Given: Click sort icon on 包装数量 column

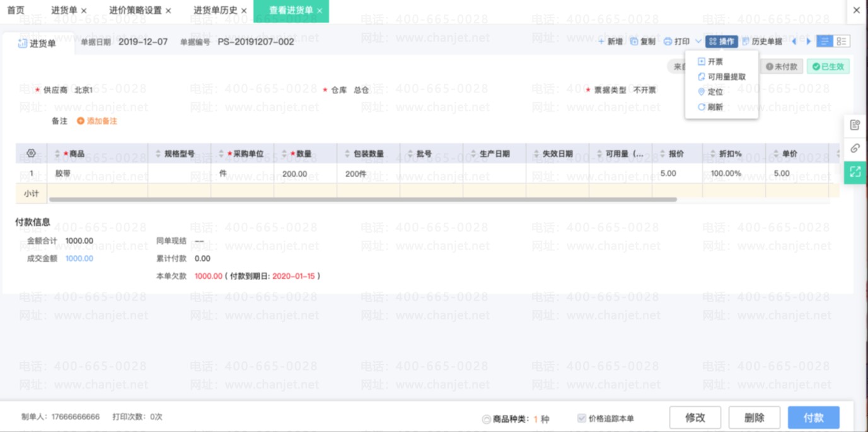Looking at the screenshot, I should click(347, 154).
